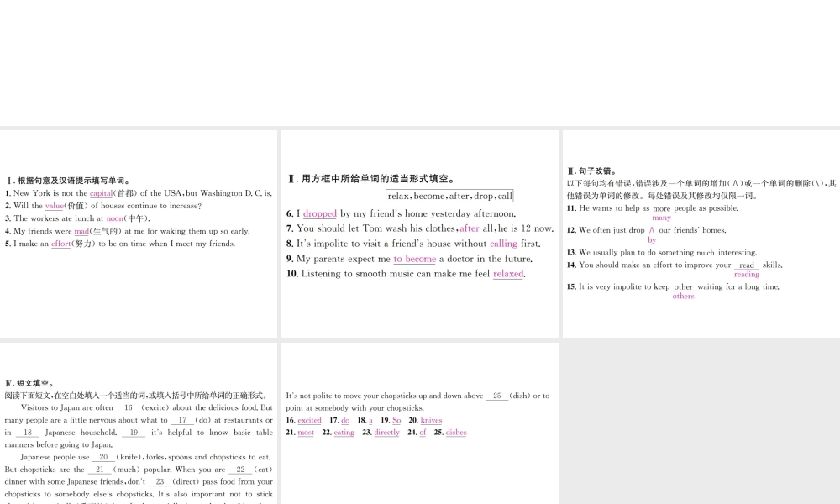Click heading 'Ⅱ.用方框中所给单词的适当形式填空'

pyautogui.click(x=371, y=179)
